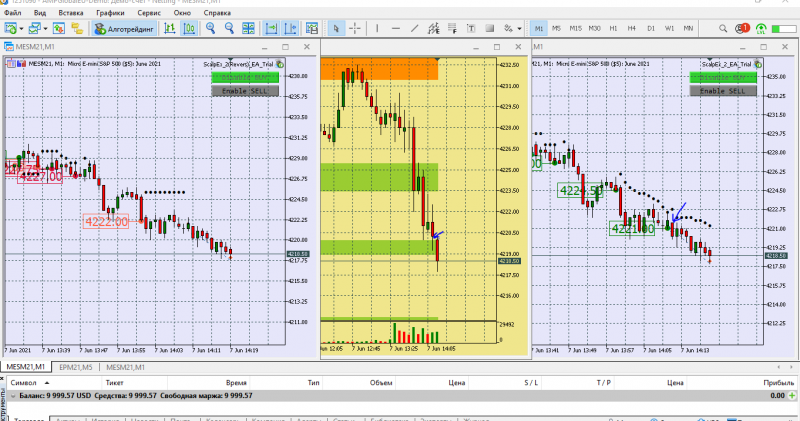Viewport: 800px width, 421px height.
Task: Open the search magnifier icon
Action: pyautogui.click(x=723, y=29)
